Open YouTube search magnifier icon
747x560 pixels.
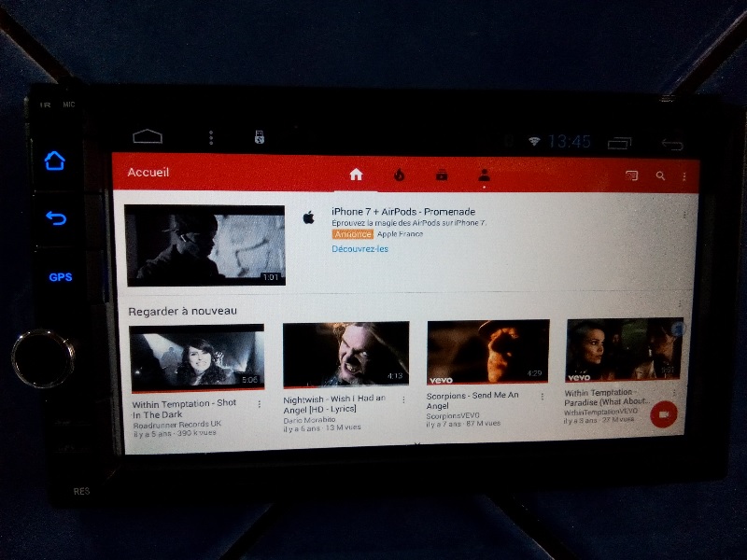click(x=660, y=176)
